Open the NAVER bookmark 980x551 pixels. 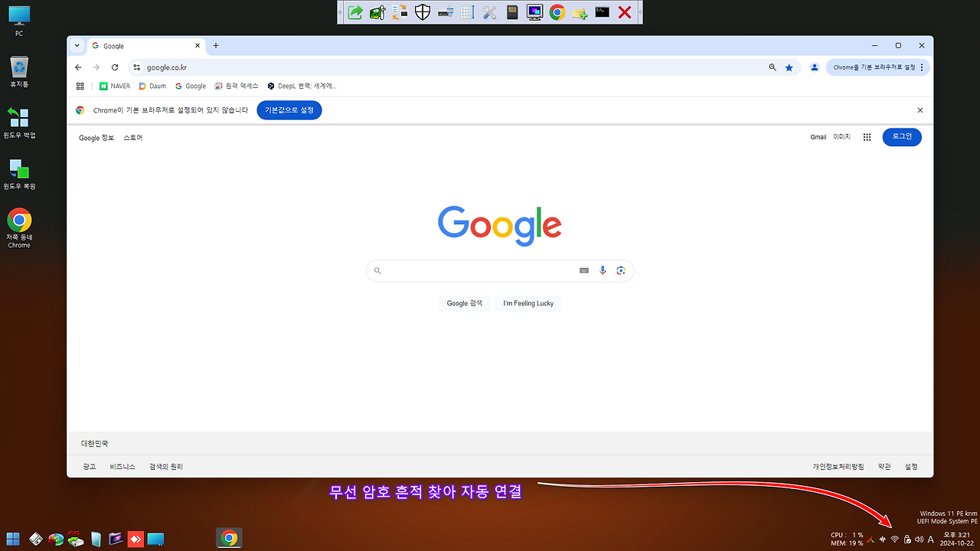[115, 86]
